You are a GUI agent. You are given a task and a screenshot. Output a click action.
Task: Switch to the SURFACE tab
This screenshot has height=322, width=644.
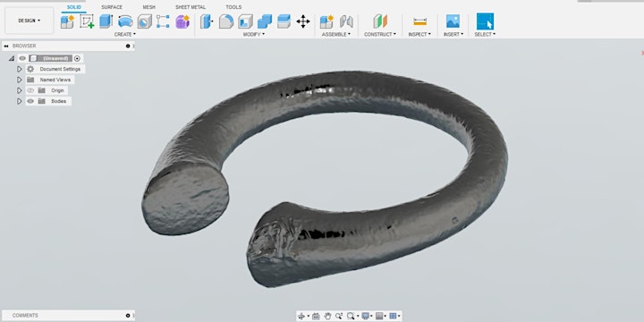coord(112,7)
